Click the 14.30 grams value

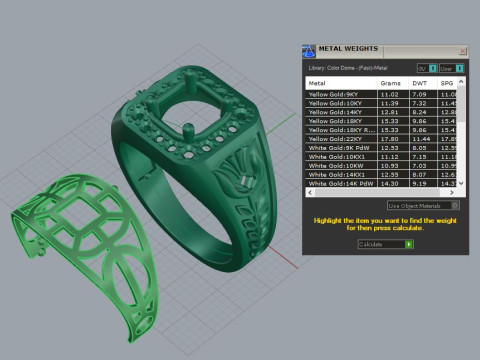coord(389,183)
